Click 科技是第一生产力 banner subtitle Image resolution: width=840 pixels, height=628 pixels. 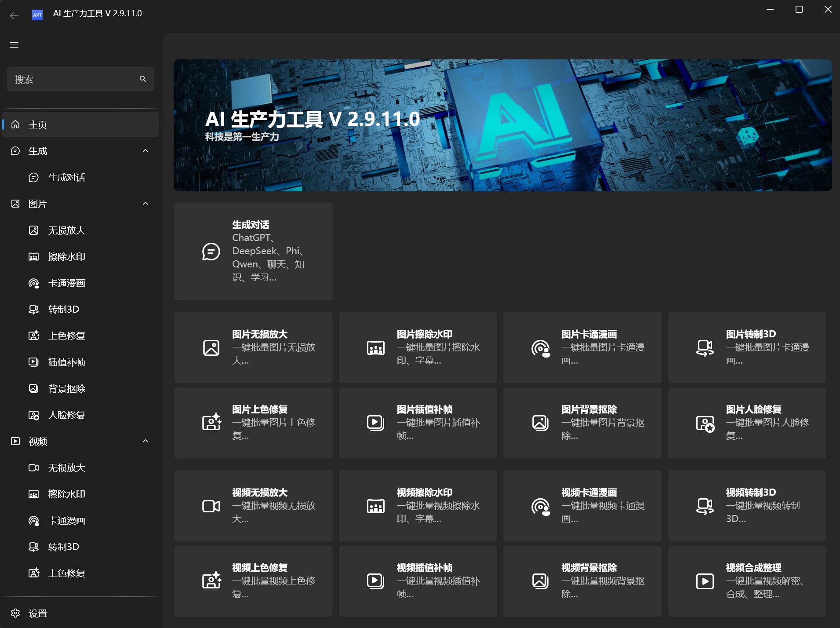[x=242, y=137]
